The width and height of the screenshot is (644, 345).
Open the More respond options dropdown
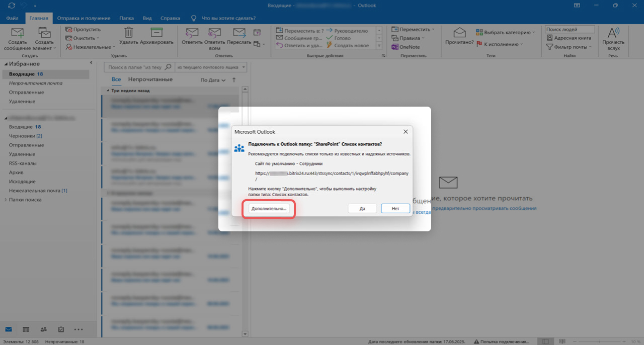pyautogui.click(x=259, y=45)
